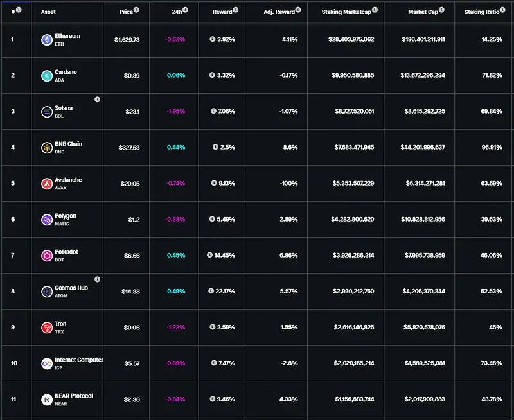Sort by Price column header
Screen dimensions: 514x420
click(126, 12)
